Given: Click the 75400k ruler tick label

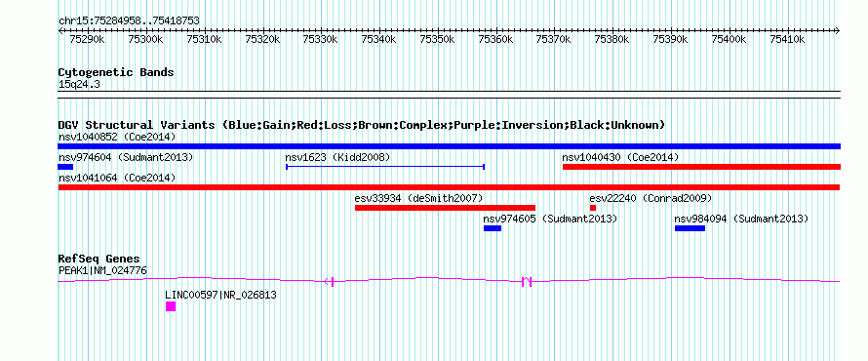Looking at the screenshot, I should [730, 39].
